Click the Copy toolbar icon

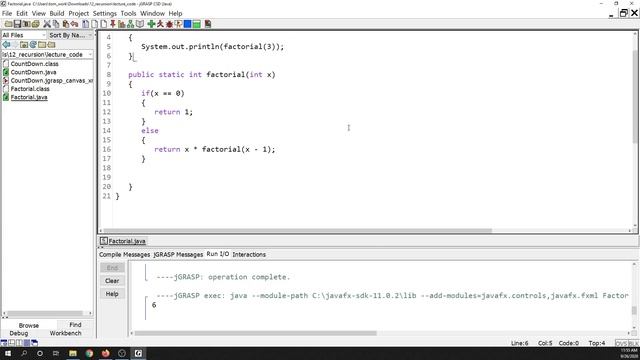[56, 24]
